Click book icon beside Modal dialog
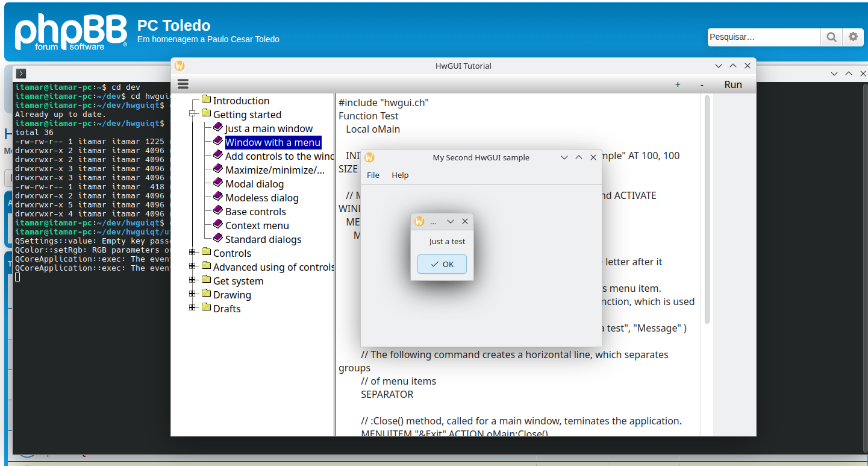 (217, 183)
